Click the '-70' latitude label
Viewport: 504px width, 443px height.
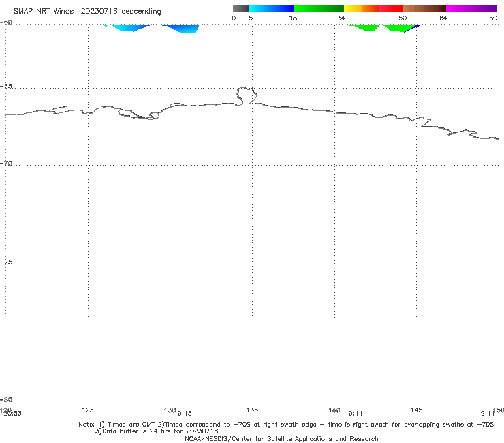[6, 164]
